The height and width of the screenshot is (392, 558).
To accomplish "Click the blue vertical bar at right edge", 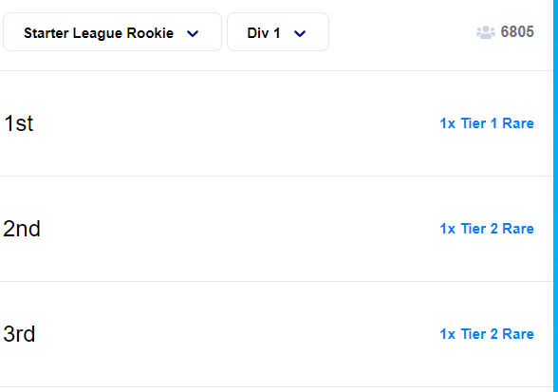I will 555,196.
